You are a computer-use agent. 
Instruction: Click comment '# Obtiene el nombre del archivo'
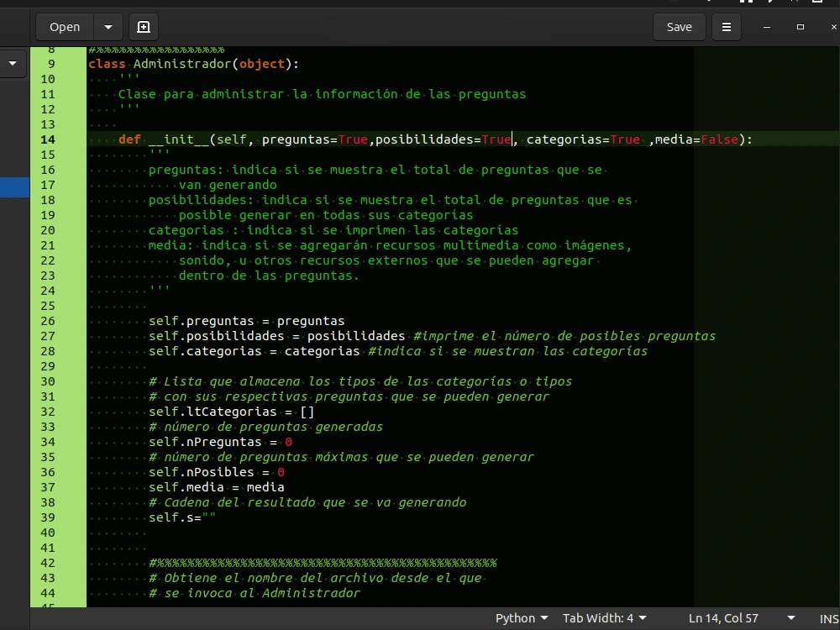[265, 578]
